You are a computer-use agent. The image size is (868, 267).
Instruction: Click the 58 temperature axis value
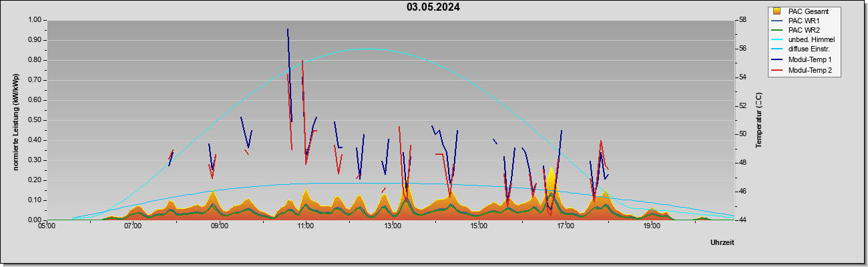[x=743, y=20]
